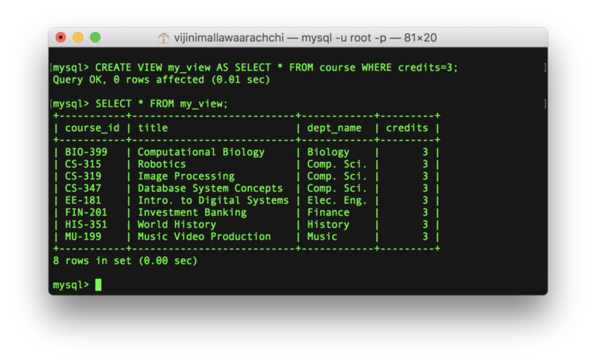Maximize the terminal using green button
This screenshot has width=596, height=364.
click(95, 37)
